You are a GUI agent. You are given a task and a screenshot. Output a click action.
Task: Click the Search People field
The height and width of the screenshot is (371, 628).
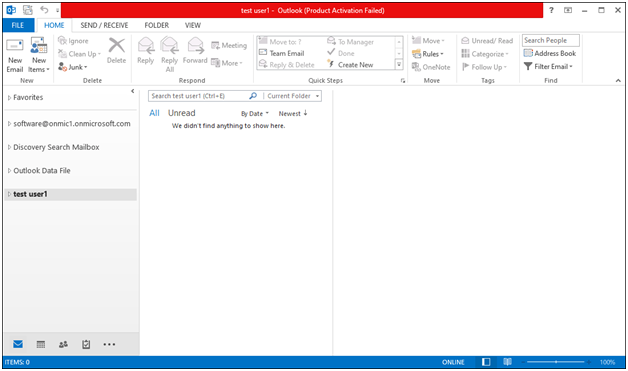551,40
